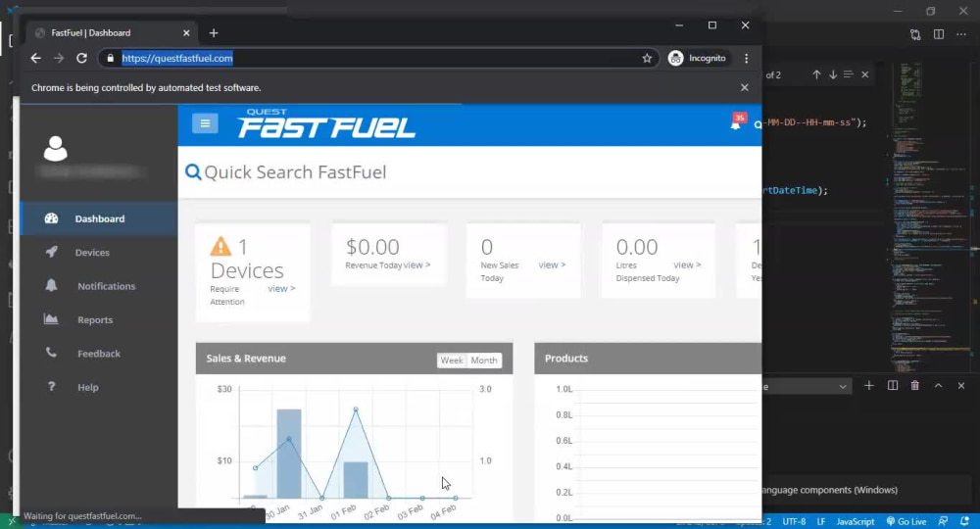Screen dimensions: 980x529
Task: View Litres Dispensed Today details
Action: click(x=687, y=264)
